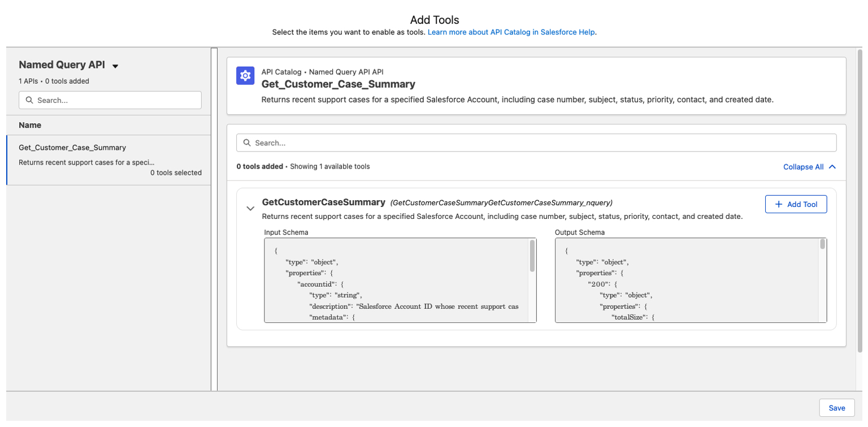The height and width of the screenshot is (427, 868).
Task: Click the 'Showing 1 available tools' status text
Action: tap(330, 167)
